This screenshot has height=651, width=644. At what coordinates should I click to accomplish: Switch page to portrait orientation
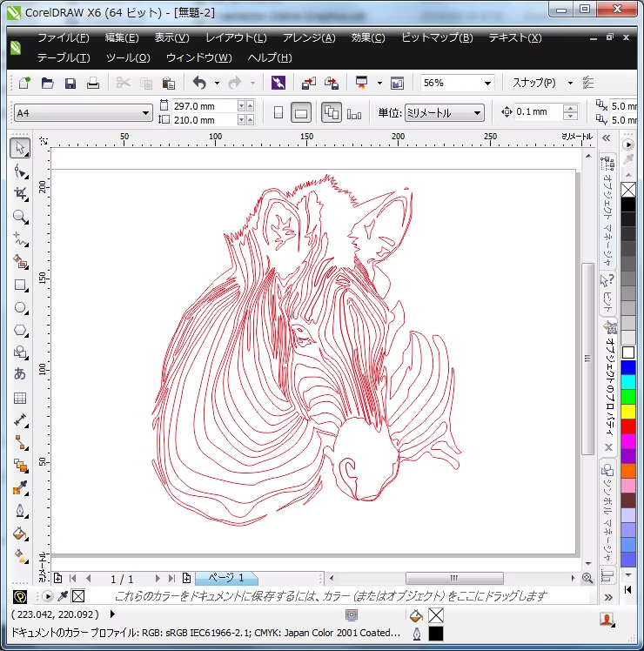coord(278,113)
